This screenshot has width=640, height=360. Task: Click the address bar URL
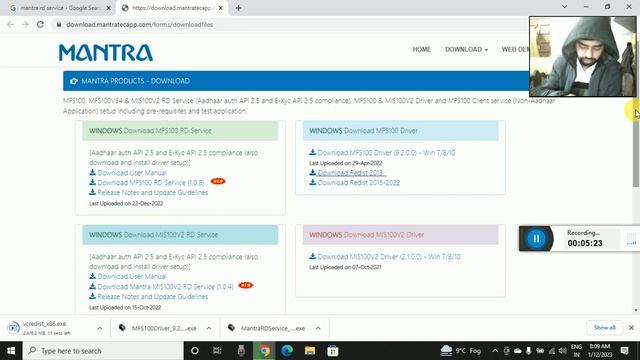[x=140, y=24]
